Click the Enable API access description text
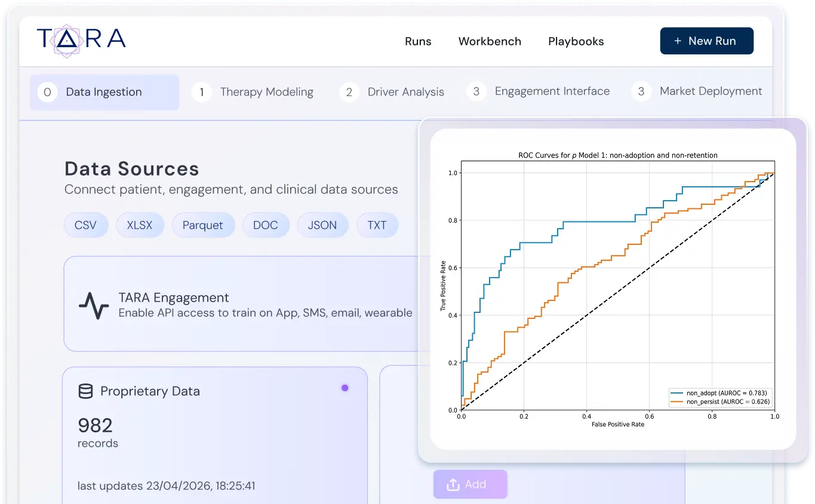The width and height of the screenshot is (815, 504). (265, 313)
